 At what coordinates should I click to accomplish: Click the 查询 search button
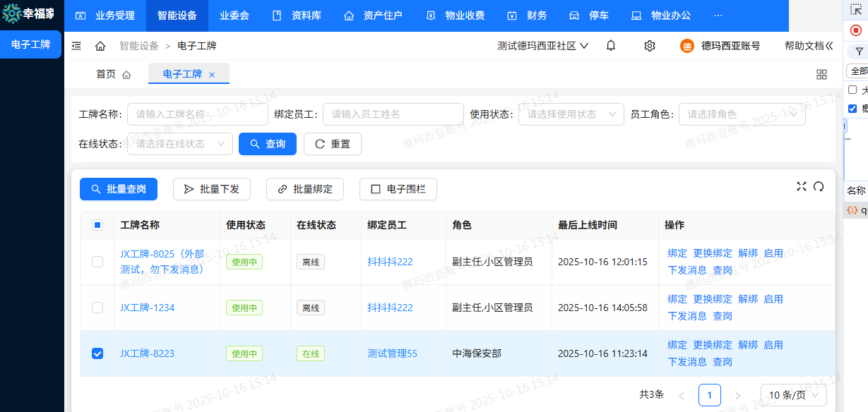[x=268, y=144]
